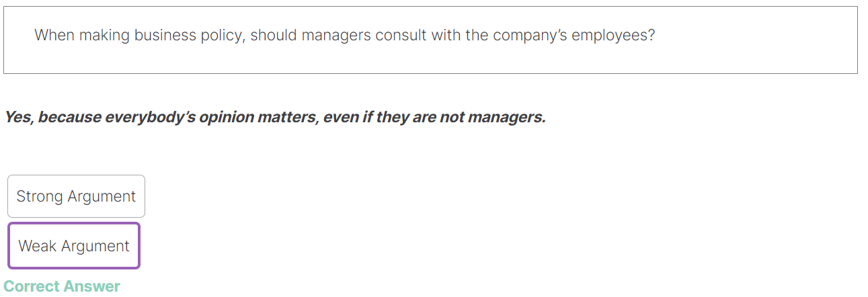Click the phrase 'company's employees?' in question
Image resolution: width=868 pixels, height=297 pixels.
(x=574, y=35)
